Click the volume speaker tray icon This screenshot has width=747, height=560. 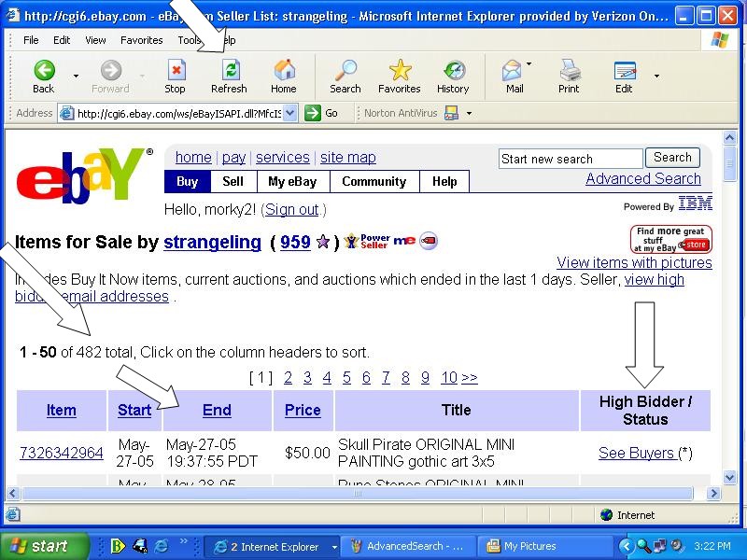(676, 546)
